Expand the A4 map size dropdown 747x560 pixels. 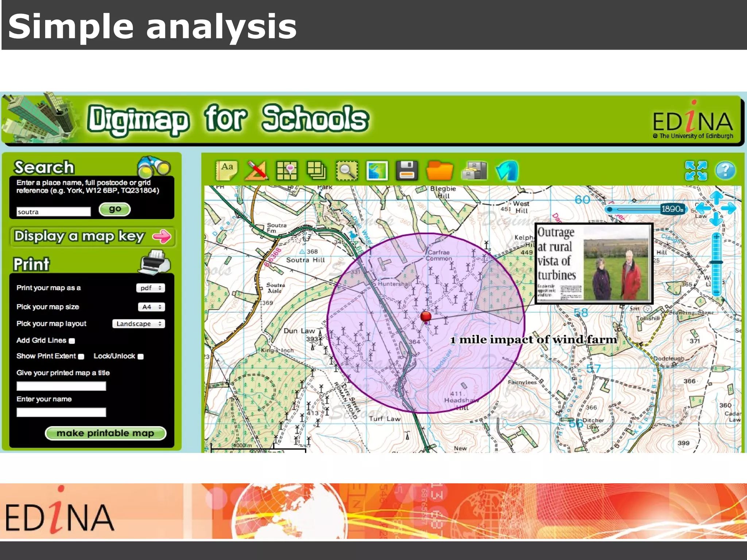click(151, 307)
